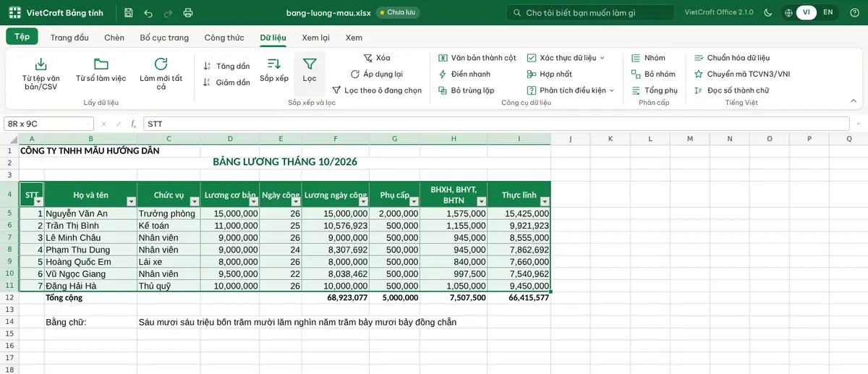Open filter dropdown for Thực lĩnh column

[544, 202]
